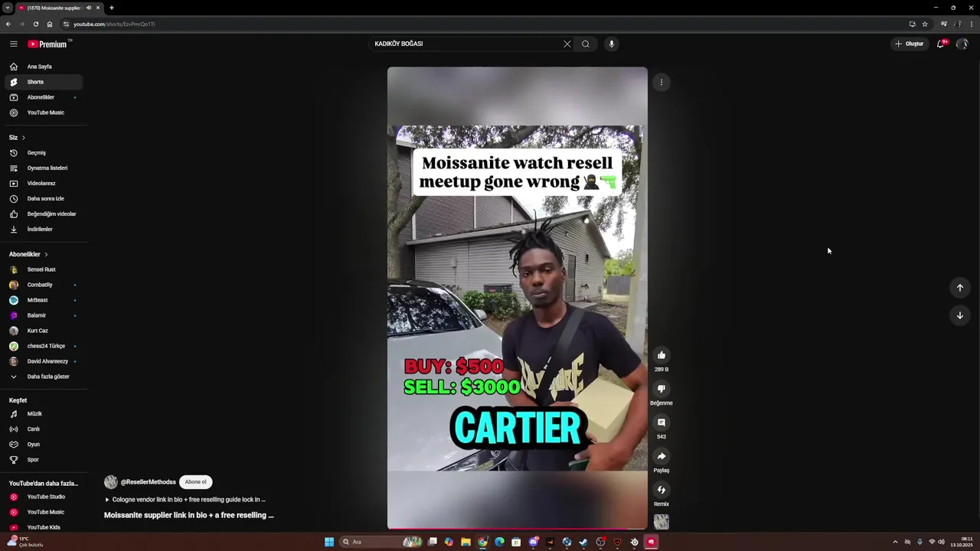Viewport: 980px width, 551px height.
Task: Expand the Cologne vendor link description
Action: [185, 500]
